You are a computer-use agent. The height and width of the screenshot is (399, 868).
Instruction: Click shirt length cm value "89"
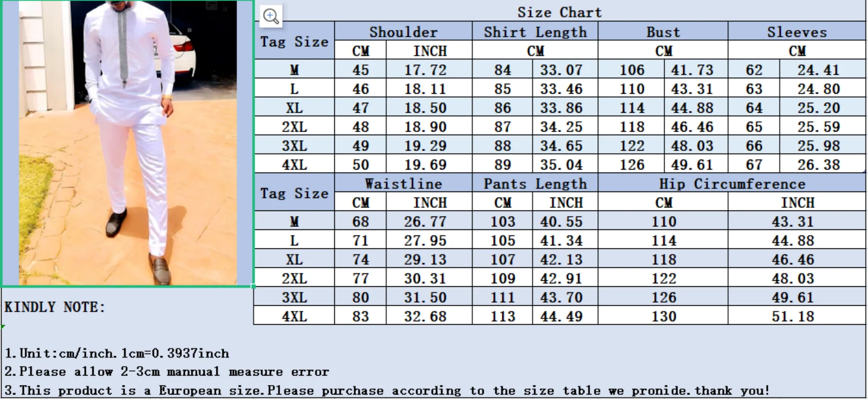(502, 165)
